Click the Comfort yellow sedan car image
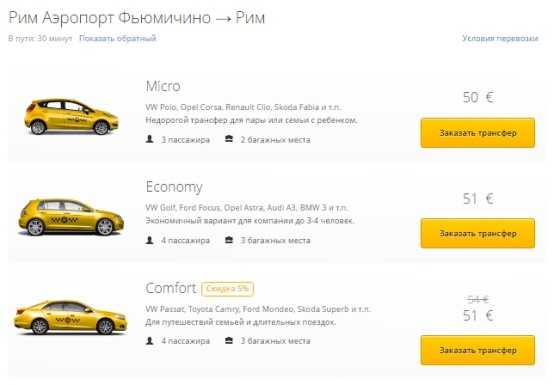 pos(71,317)
